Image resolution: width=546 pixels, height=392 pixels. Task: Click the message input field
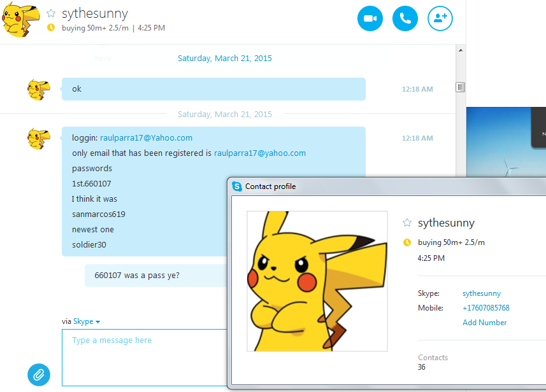tap(145, 358)
